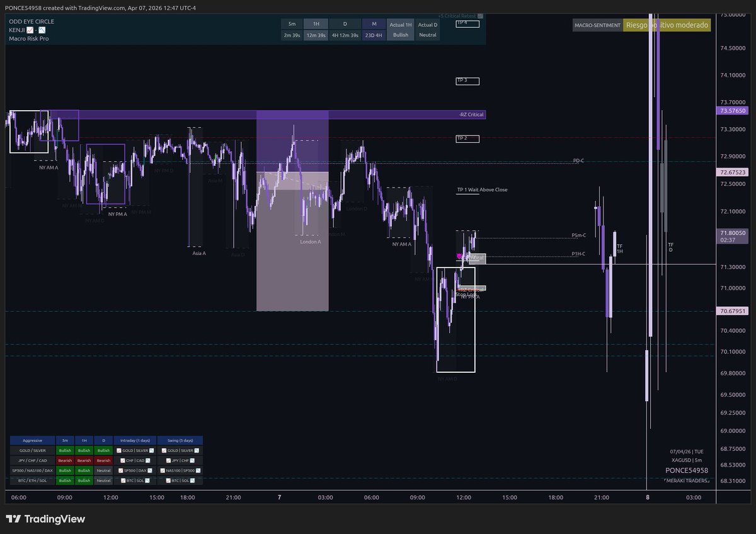Click the 'Riesgo positivo moderado' sentiment badge
The image size is (756, 534).
pos(667,26)
